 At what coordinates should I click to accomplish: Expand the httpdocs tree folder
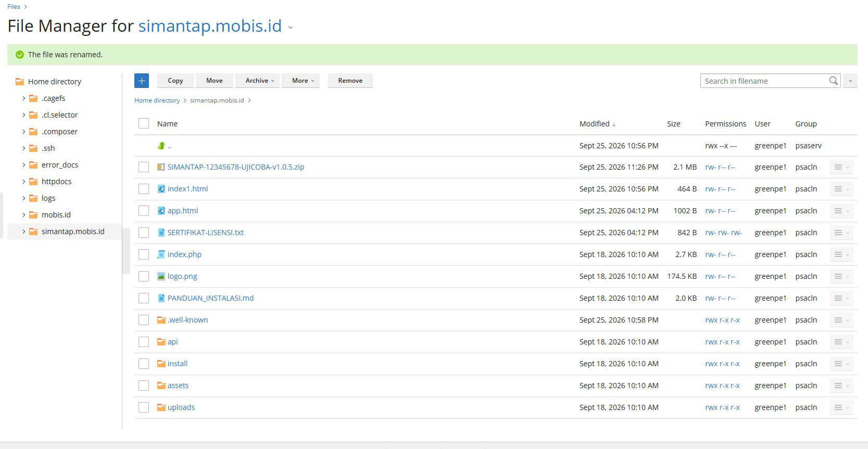23,182
